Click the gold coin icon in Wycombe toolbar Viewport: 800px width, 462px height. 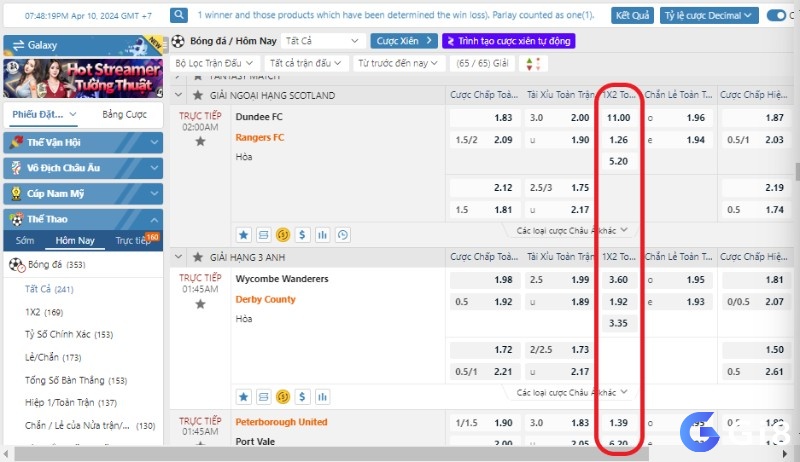(x=283, y=397)
